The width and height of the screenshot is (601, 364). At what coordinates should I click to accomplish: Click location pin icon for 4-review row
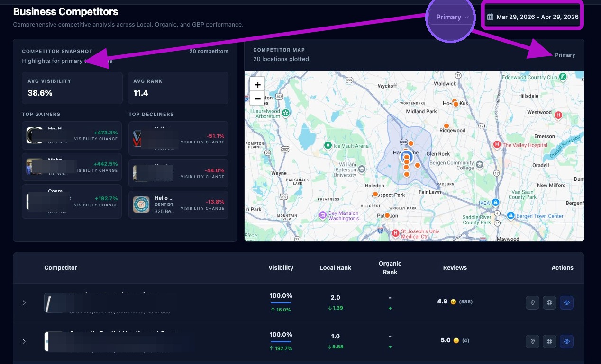(533, 341)
